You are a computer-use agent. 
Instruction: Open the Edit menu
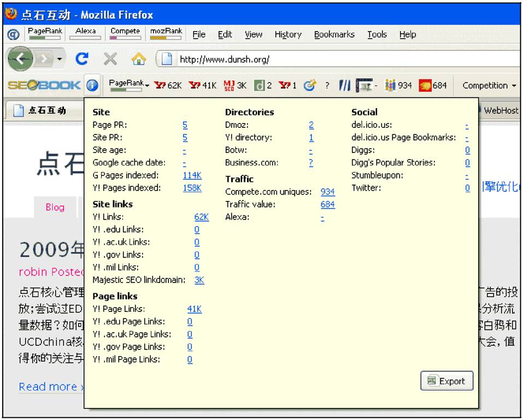(225, 34)
